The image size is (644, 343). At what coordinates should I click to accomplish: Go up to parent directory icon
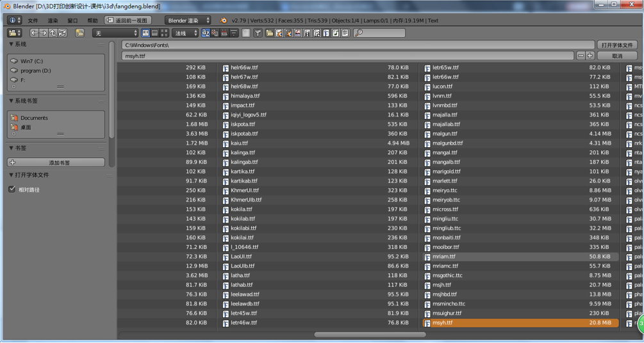click(x=53, y=33)
